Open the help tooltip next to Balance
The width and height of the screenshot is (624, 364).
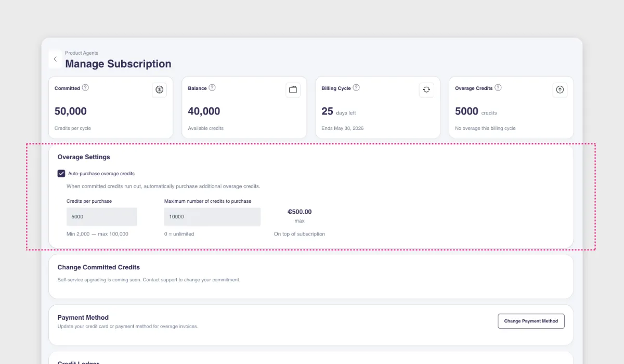click(212, 88)
